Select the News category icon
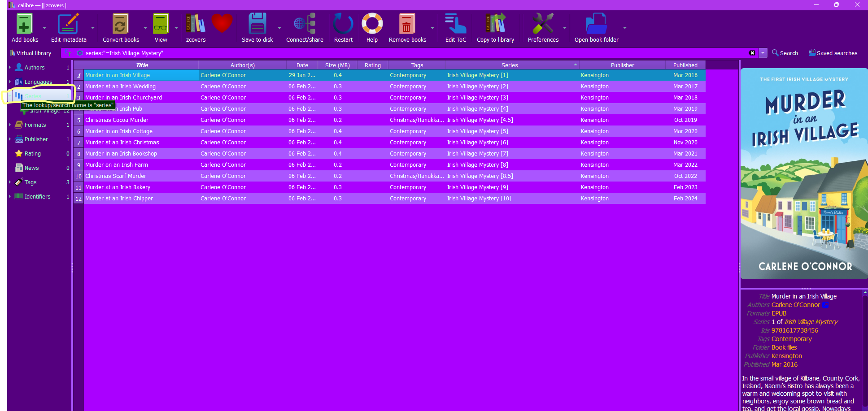 (x=19, y=168)
